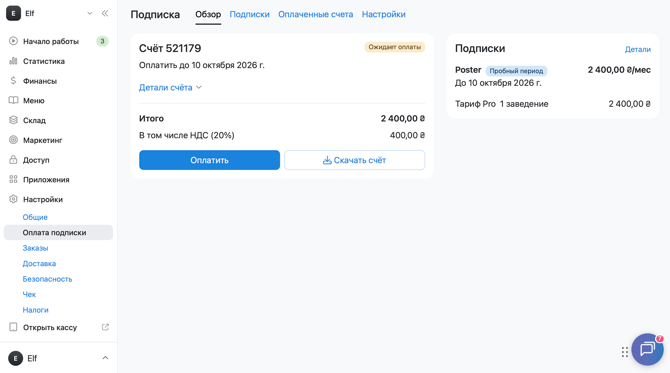Click Тариф Pro 1 заведение row

point(553,104)
